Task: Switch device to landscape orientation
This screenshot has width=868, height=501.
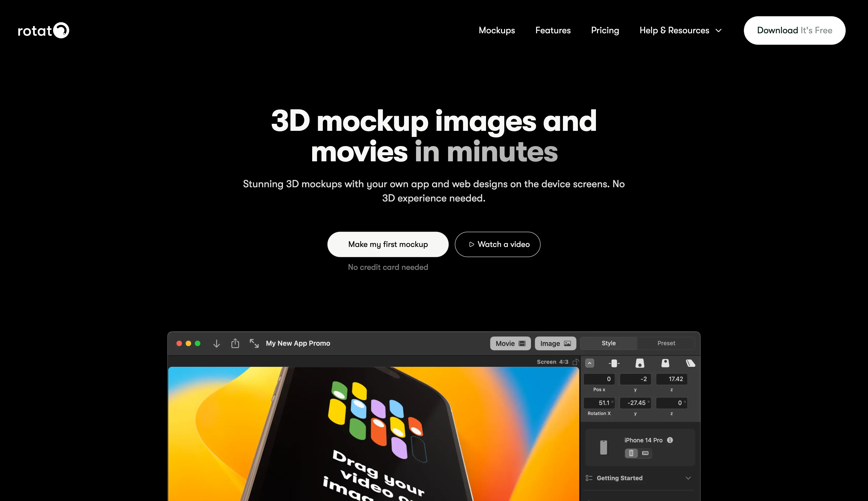Action: 645,453
